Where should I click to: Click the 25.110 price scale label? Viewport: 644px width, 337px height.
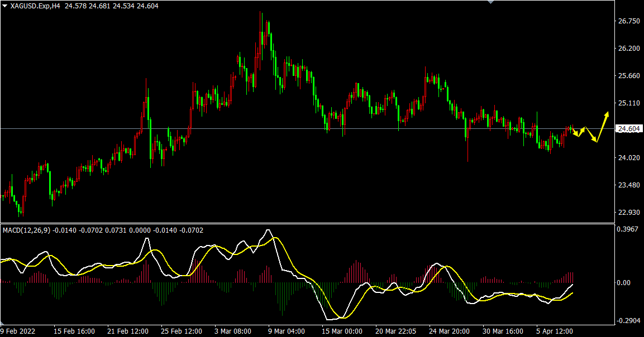point(628,103)
